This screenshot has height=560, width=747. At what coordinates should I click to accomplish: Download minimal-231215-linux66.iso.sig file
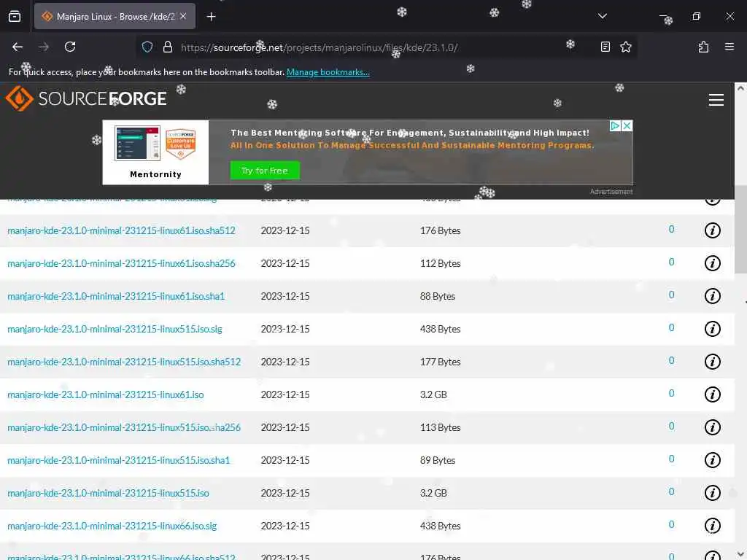click(112, 526)
